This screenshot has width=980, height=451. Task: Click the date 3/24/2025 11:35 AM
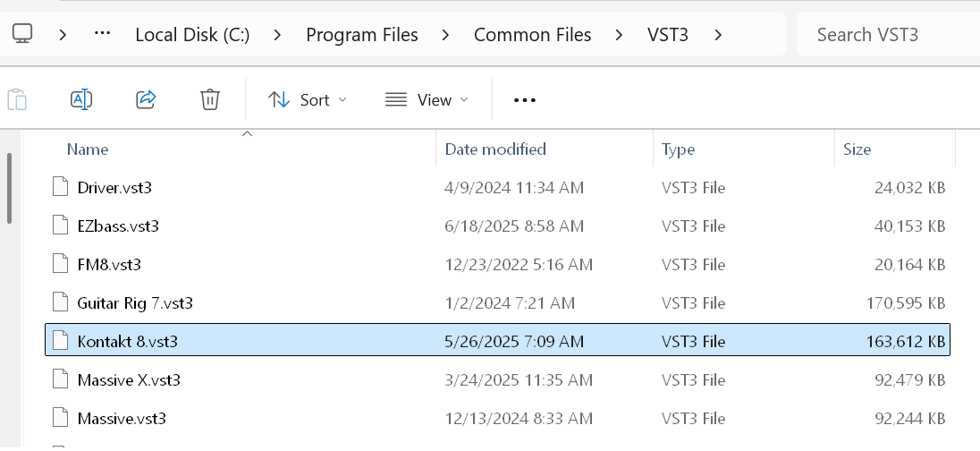tap(519, 380)
